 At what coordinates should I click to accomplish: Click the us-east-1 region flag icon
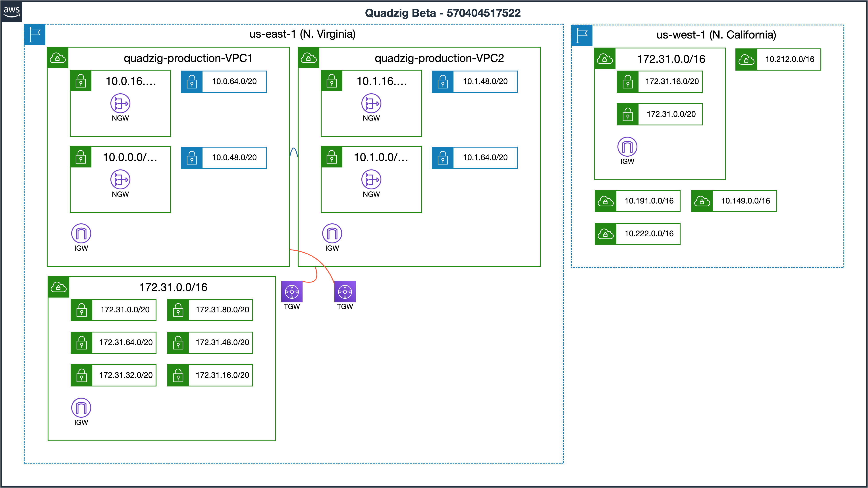[35, 35]
